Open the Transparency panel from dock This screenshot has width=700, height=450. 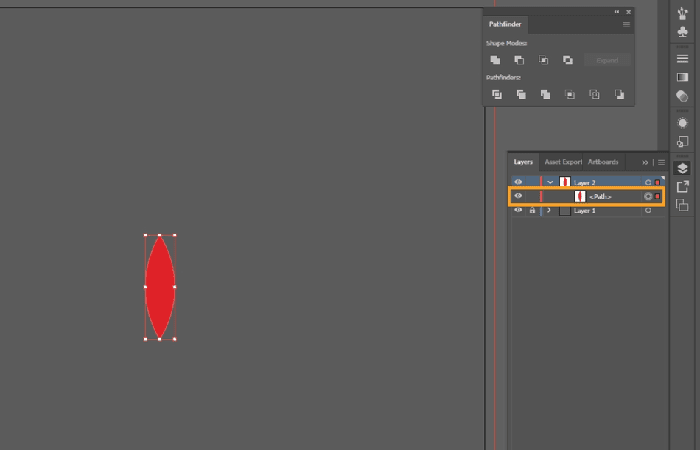point(682,96)
